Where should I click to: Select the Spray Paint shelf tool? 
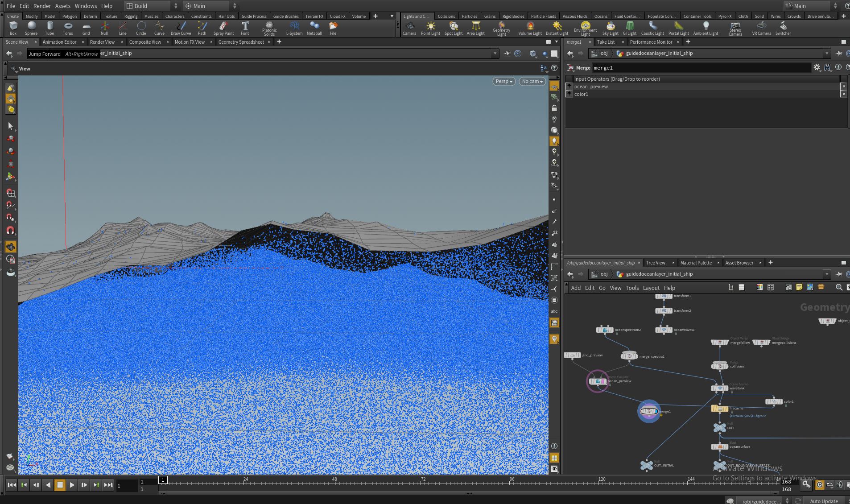(x=223, y=28)
